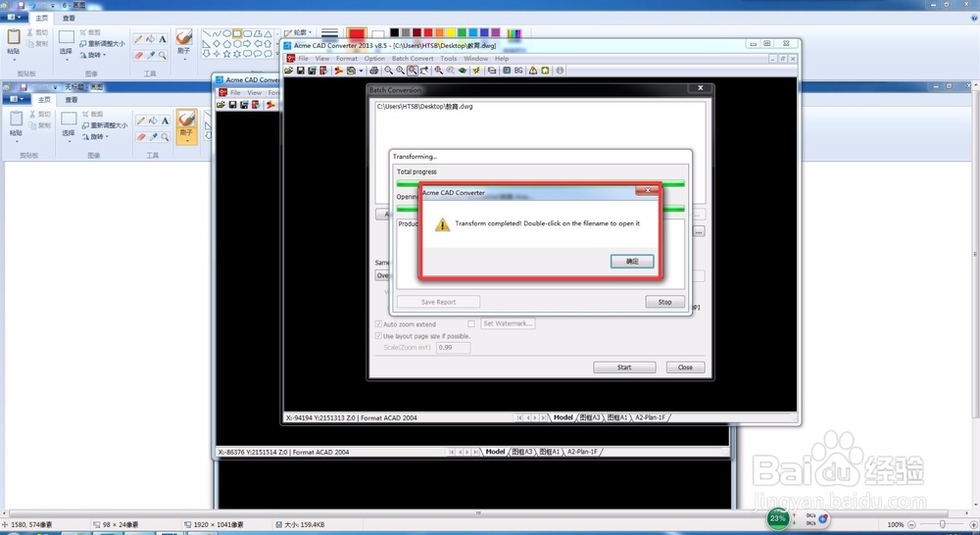Select the Pencil tool in front Paint window

(x=138, y=39)
